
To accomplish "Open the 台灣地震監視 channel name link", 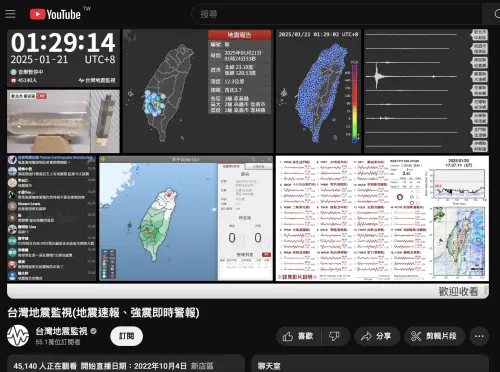I will [x=62, y=331].
